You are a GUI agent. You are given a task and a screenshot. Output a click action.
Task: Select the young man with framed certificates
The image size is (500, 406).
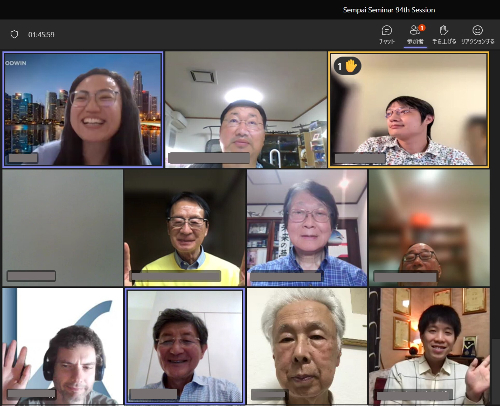click(x=429, y=346)
